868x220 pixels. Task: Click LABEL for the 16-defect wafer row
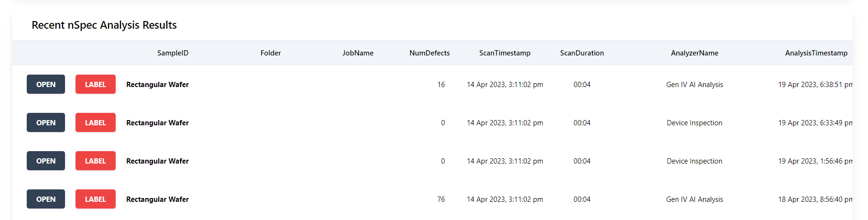click(x=96, y=84)
